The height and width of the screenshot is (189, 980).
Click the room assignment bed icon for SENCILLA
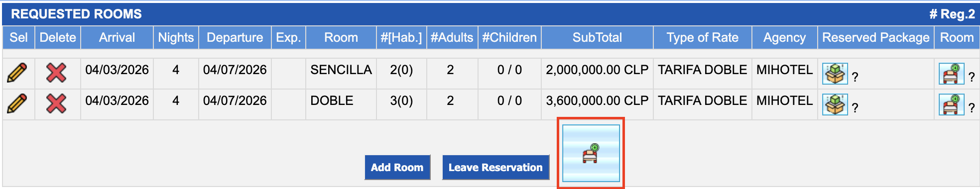click(x=952, y=74)
